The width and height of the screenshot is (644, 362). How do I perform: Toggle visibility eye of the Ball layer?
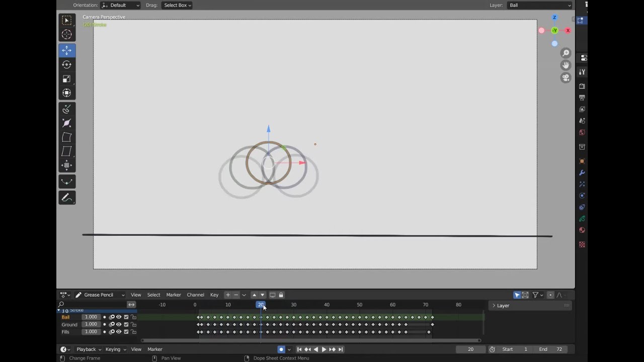click(x=119, y=317)
